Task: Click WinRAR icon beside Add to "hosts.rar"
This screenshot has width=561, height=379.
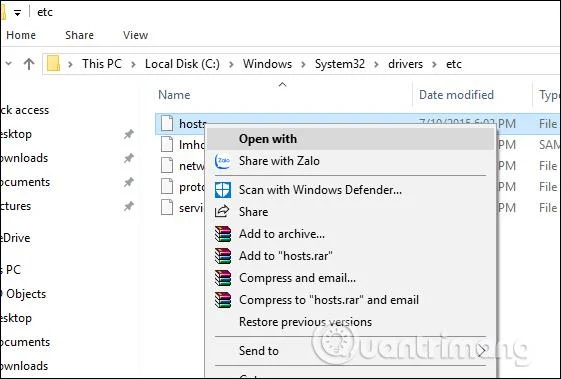Action: point(223,256)
